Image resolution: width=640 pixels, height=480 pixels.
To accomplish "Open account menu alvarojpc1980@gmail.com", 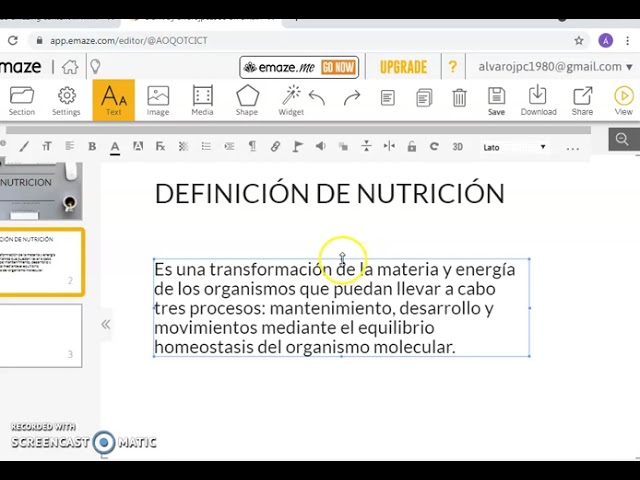I will (x=555, y=67).
